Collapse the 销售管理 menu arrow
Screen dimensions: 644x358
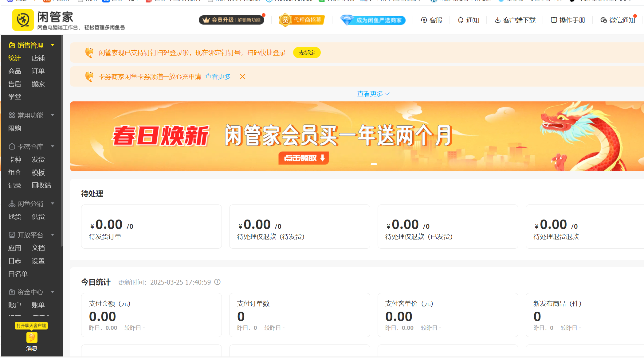(x=53, y=45)
